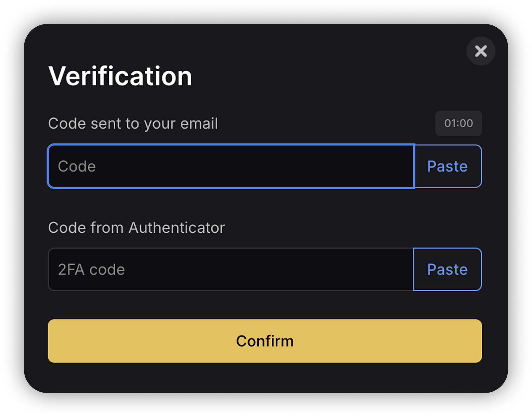The height and width of the screenshot is (417, 532).
Task: Select the field with the "Code" placeholder
Action: pos(231,166)
